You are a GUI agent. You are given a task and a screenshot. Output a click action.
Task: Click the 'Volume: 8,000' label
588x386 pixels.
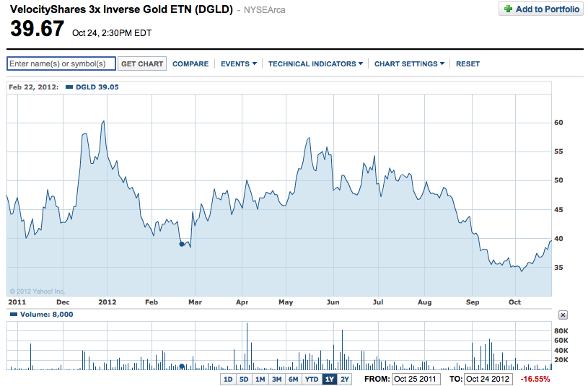[x=46, y=315]
